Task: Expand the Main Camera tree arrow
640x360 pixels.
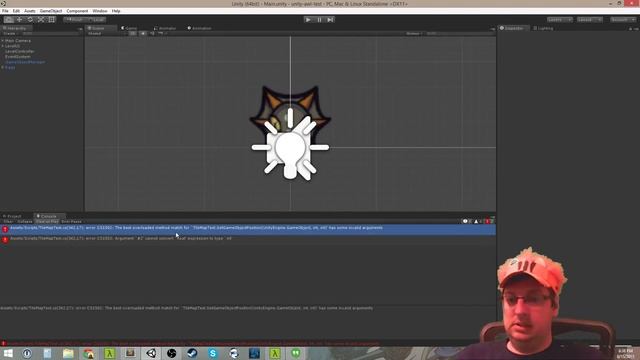Action: pos(2,41)
